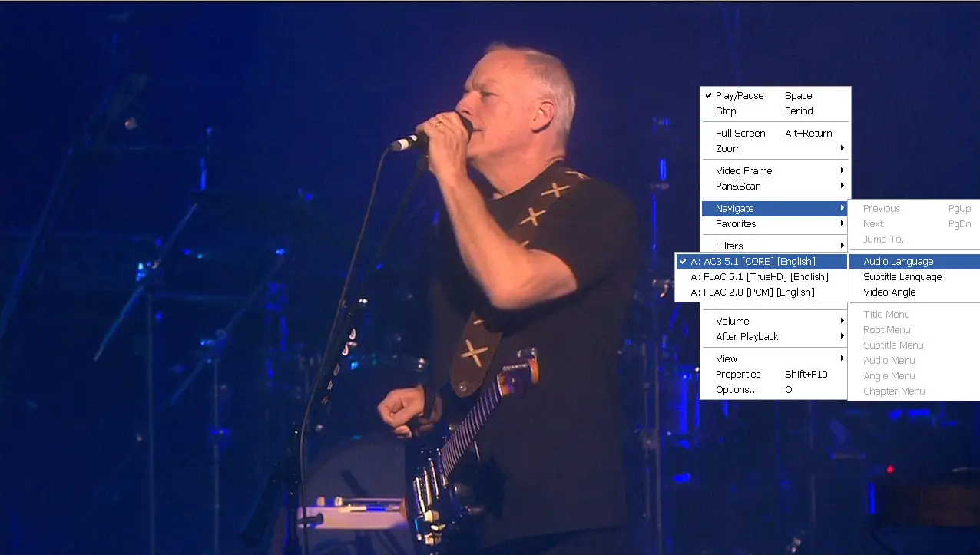This screenshot has height=555, width=980.
Task: Pick Video Angle from the submenu
Action: click(x=915, y=292)
